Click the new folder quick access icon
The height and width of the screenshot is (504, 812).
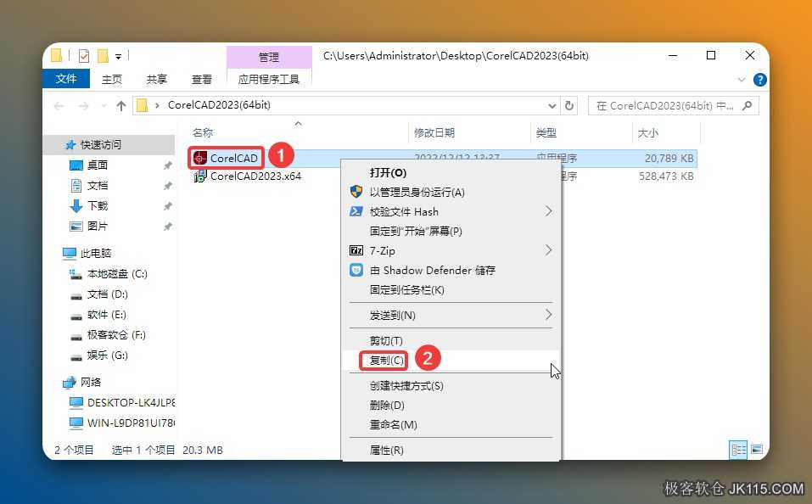pos(103,55)
